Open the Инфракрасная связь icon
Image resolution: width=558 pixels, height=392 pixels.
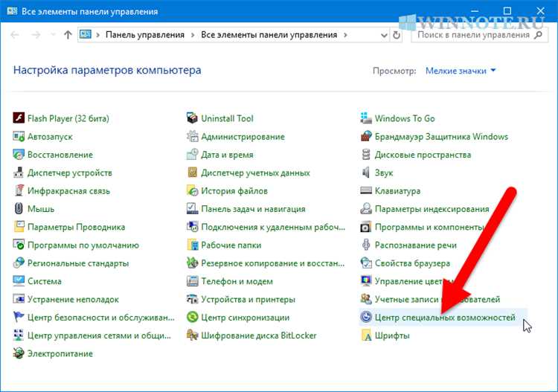19,190
